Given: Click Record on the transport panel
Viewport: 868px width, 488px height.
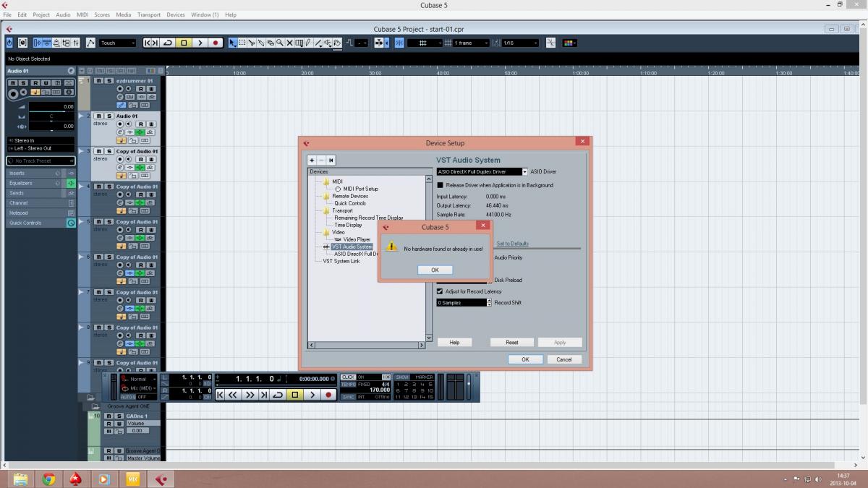Looking at the screenshot, I should (x=328, y=395).
